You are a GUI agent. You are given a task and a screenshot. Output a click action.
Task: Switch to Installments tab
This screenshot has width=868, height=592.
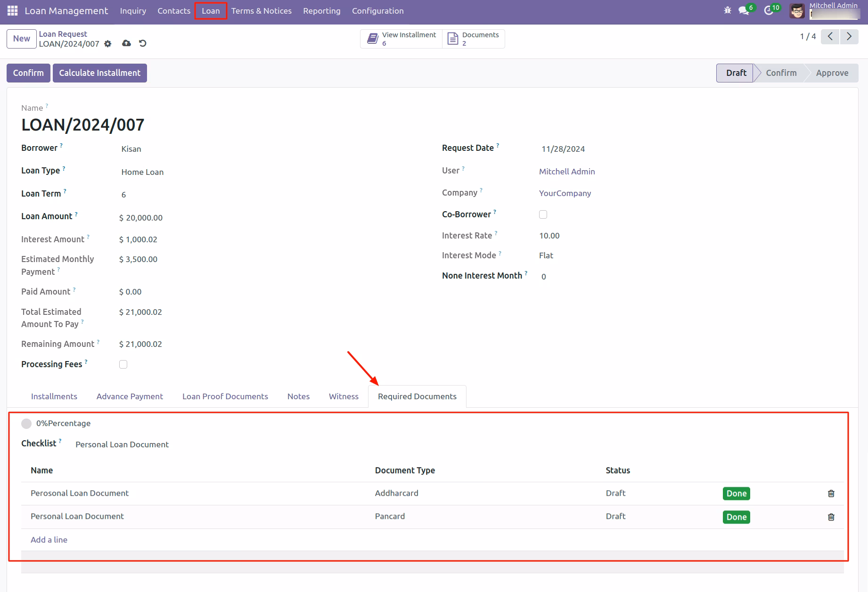[x=54, y=396]
